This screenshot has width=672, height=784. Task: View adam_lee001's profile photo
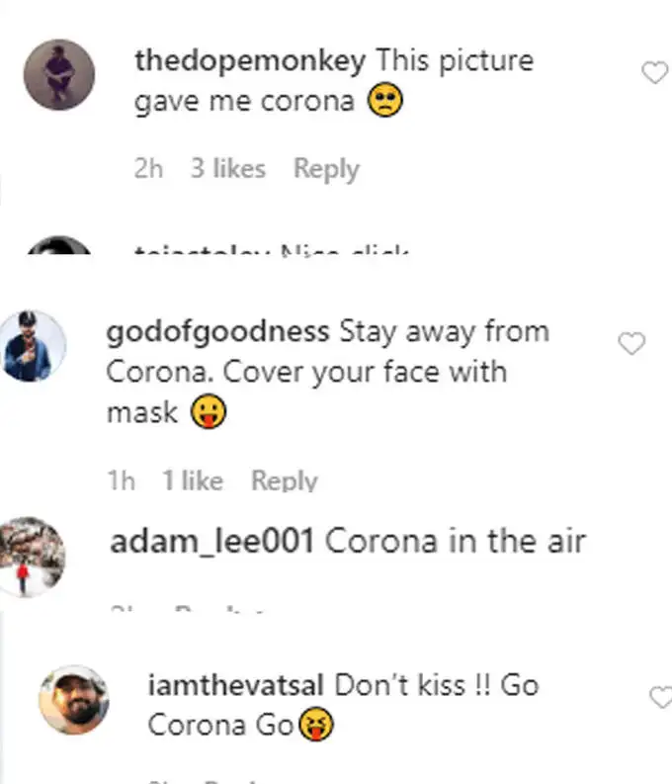pos(32,557)
